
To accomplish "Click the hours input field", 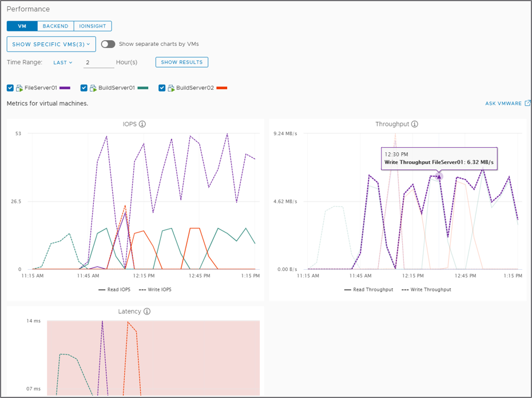I will 98,62.
